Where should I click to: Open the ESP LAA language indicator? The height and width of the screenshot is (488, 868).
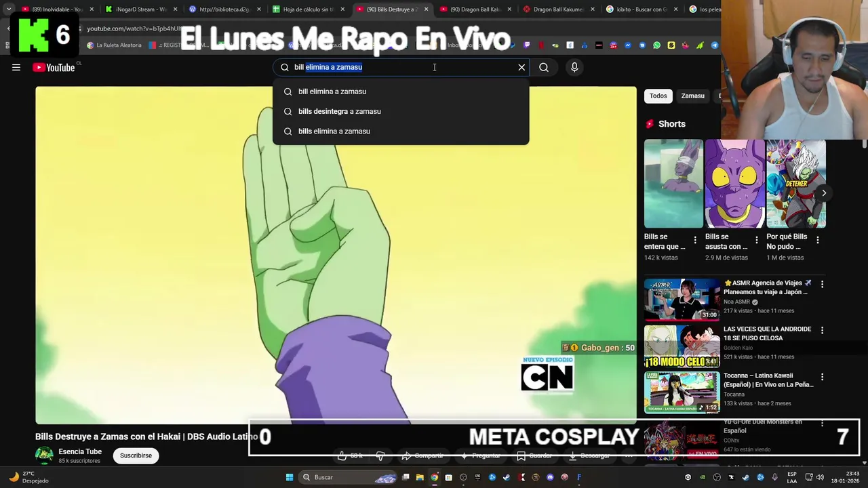pyautogui.click(x=792, y=477)
